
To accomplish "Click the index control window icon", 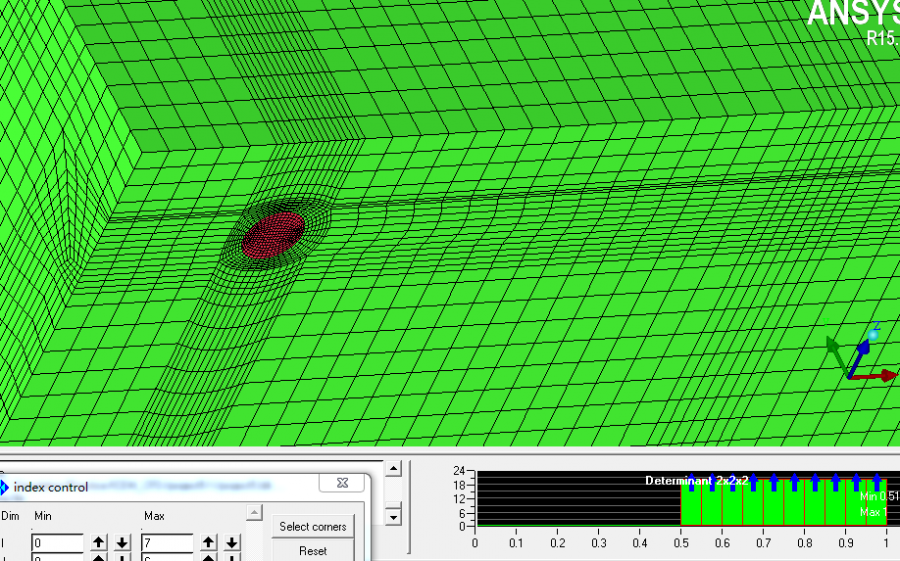I will (4, 488).
